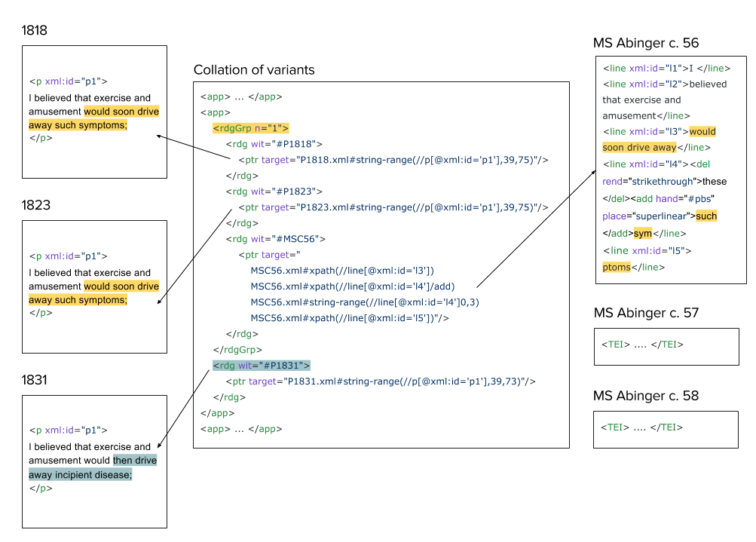Click 'away incipient disease;' in the 1831 box
The height and width of the screenshot is (542, 756).
pyautogui.click(x=80, y=475)
